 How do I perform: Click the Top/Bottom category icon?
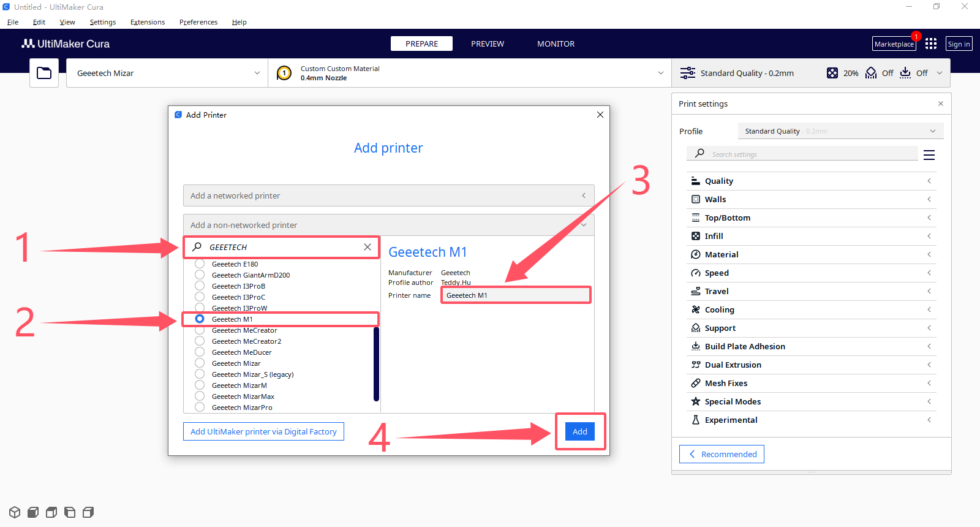pyautogui.click(x=696, y=218)
